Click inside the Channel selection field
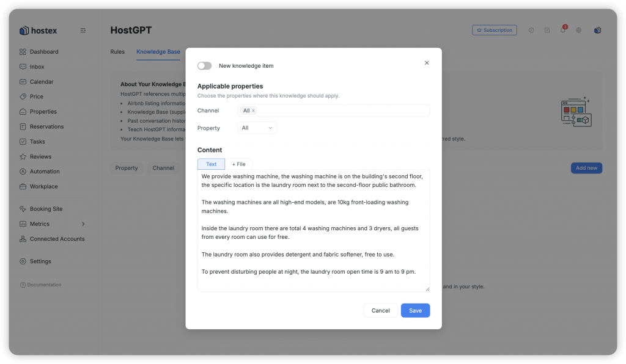The image size is (626, 364). click(x=342, y=111)
